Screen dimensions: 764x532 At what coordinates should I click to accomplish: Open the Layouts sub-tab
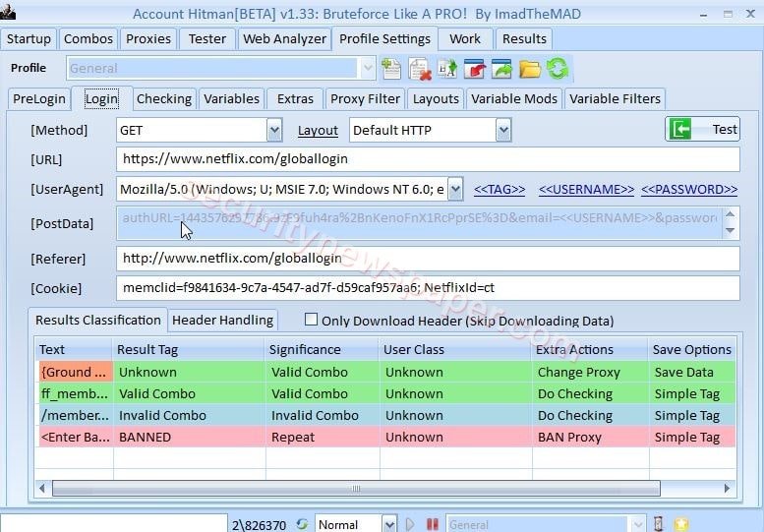point(437,99)
